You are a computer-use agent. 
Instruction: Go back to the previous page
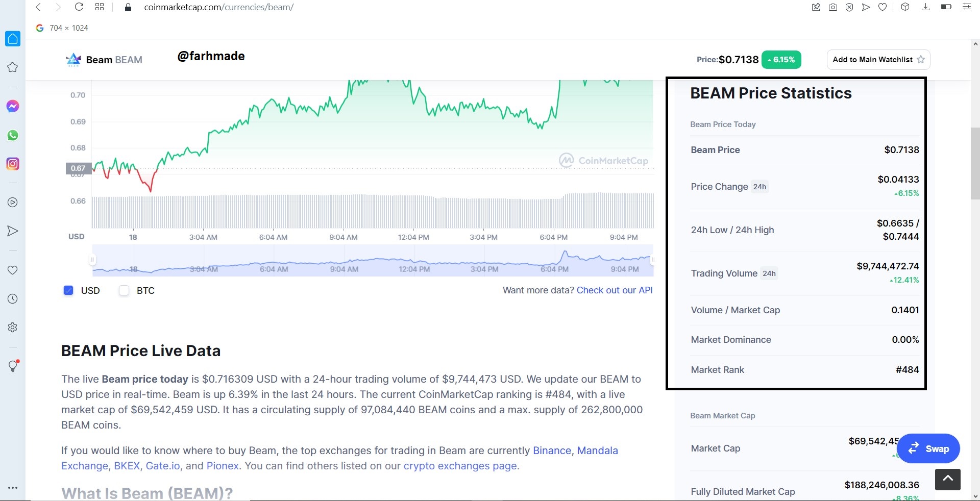coord(38,7)
